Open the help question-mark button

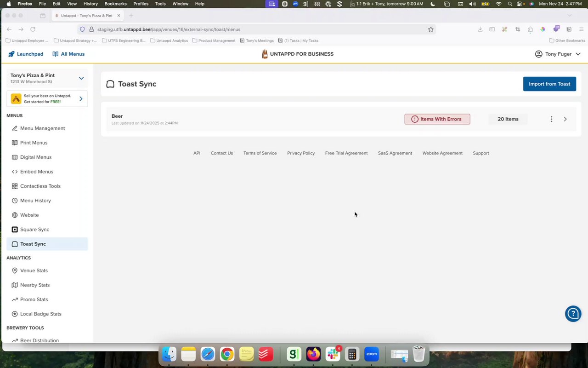(x=573, y=314)
